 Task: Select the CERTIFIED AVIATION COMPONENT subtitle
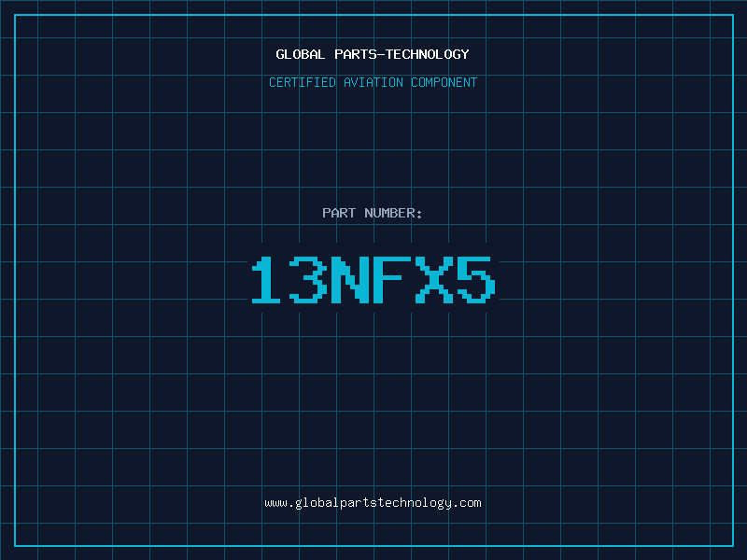click(373, 82)
